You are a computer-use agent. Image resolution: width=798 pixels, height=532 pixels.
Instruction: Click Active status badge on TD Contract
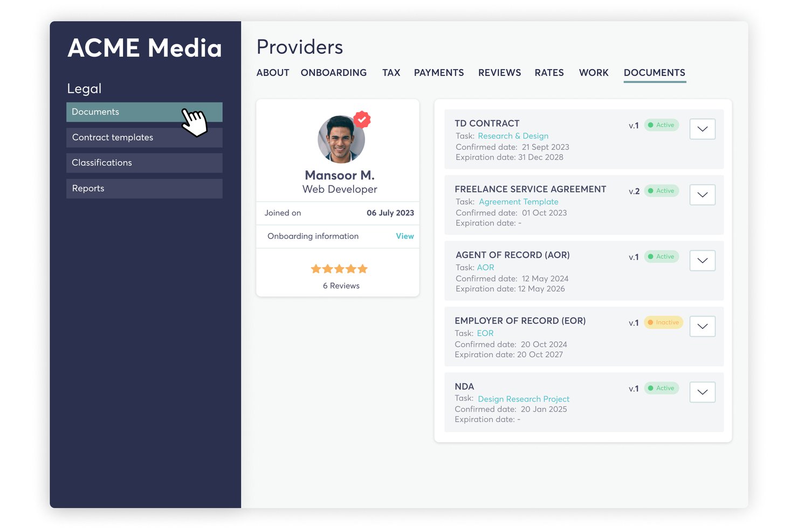662,125
